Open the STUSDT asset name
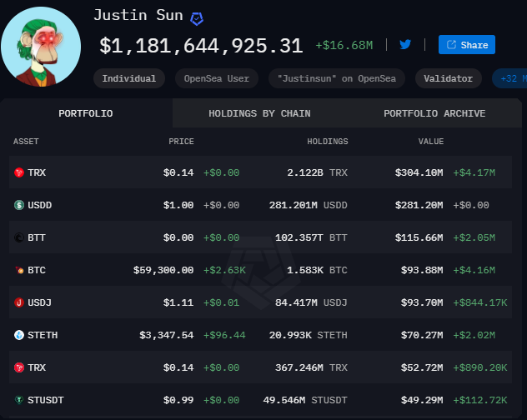The width and height of the screenshot is (527, 420). [46, 400]
